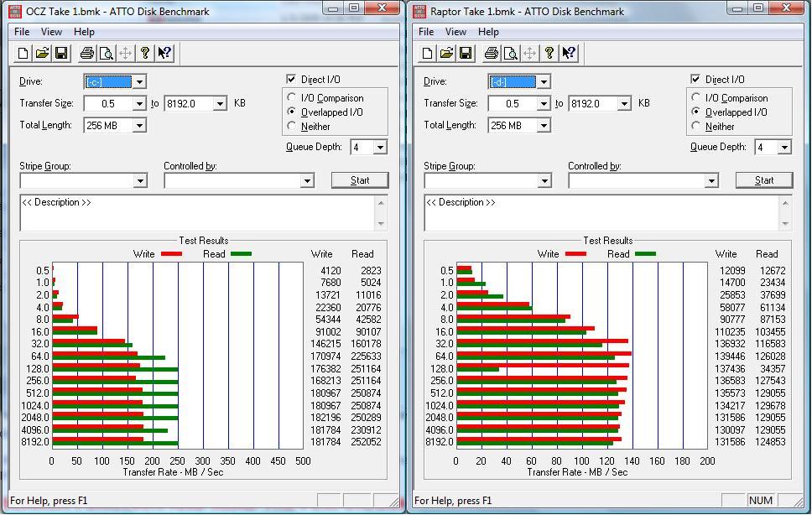Image resolution: width=812 pixels, height=515 pixels.
Task: Click New file icon in OCZ window
Action: [23, 54]
